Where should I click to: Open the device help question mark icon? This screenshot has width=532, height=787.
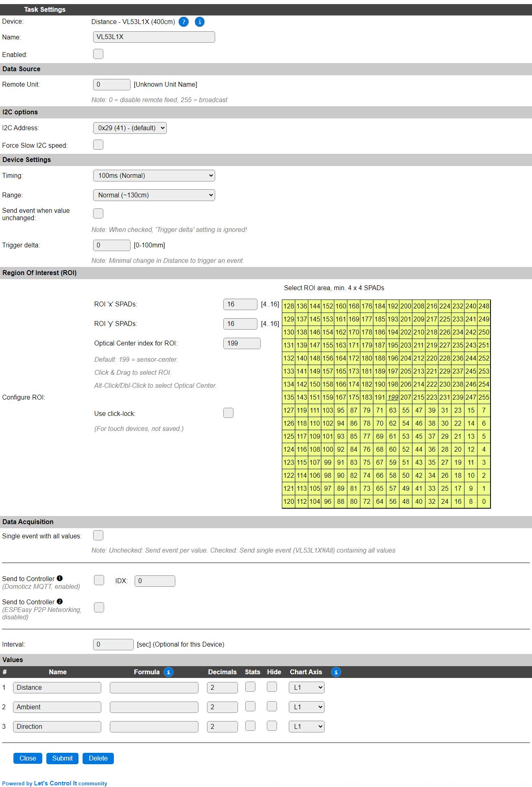(x=183, y=22)
